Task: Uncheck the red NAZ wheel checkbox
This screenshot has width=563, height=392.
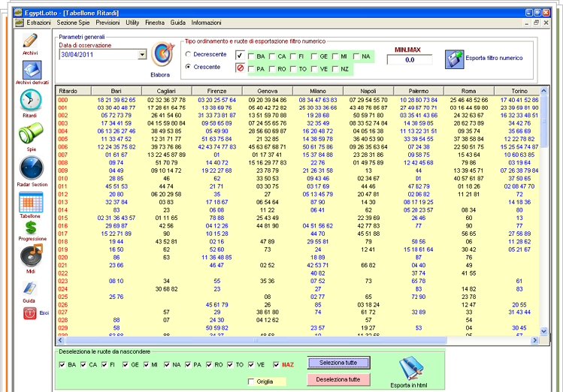Action: click(x=276, y=365)
